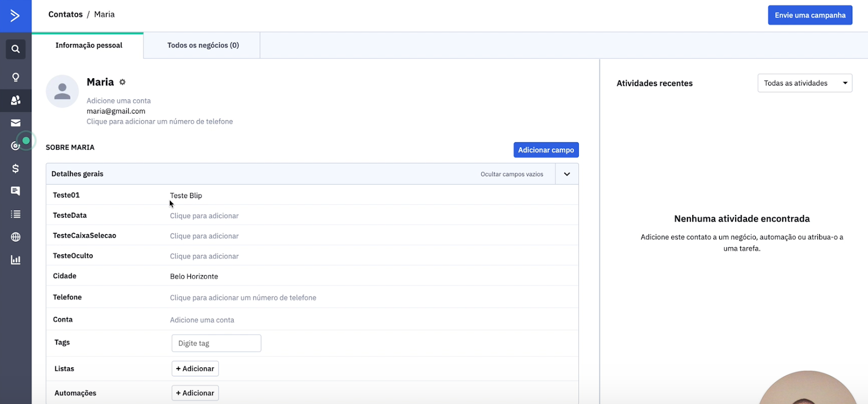Open Reports via the bar chart icon

[x=16, y=260]
